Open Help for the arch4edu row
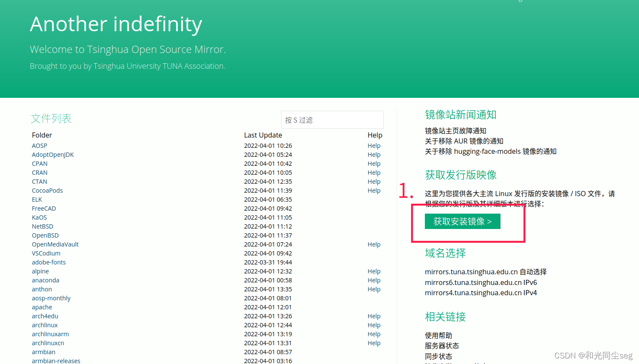639x364 pixels. [374, 316]
